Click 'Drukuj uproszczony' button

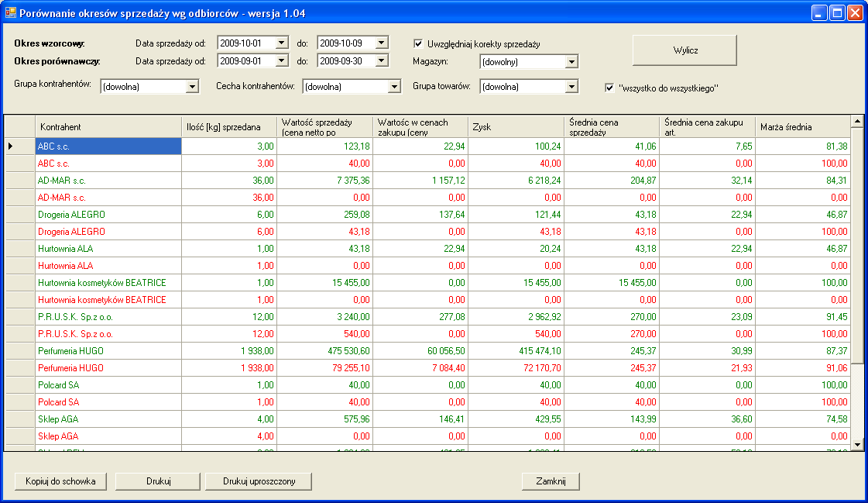tap(259, 481)
